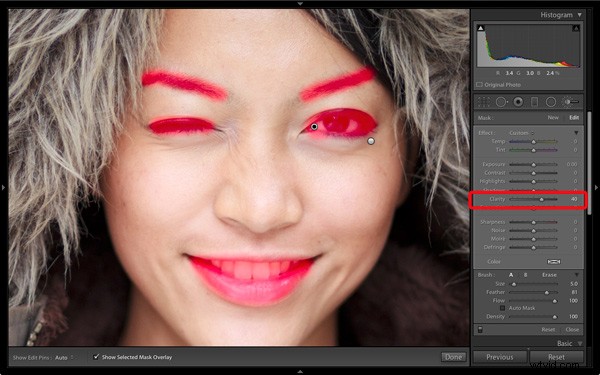Switch mask mode to Edit

(574, 117)
